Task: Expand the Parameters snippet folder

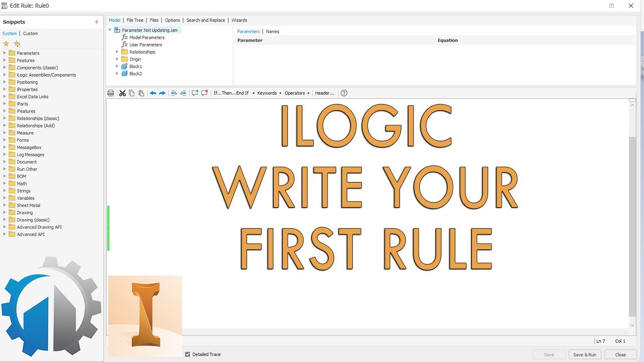Action: coord(5,53)
